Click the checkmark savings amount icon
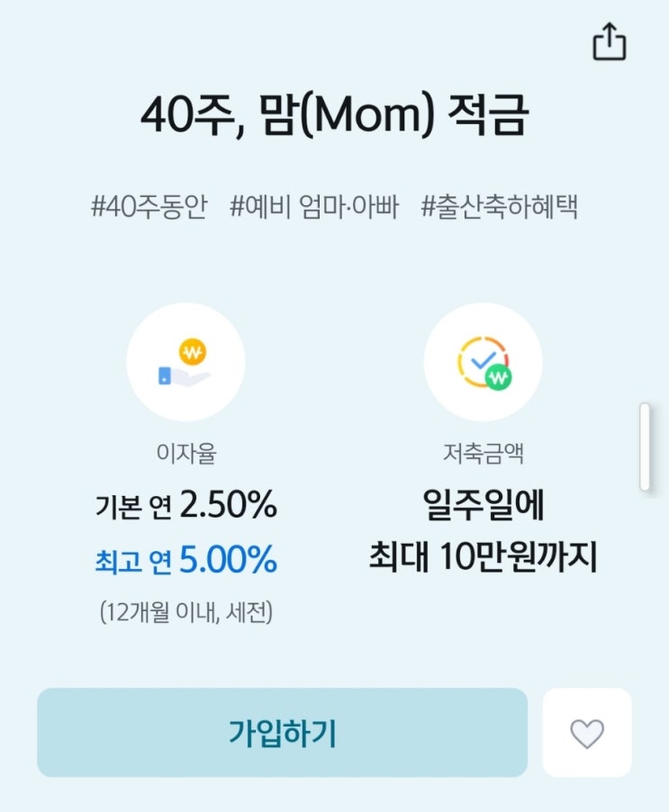Image resolution: width=669 pixels, height=812 pixels. [x=483, y=362]
